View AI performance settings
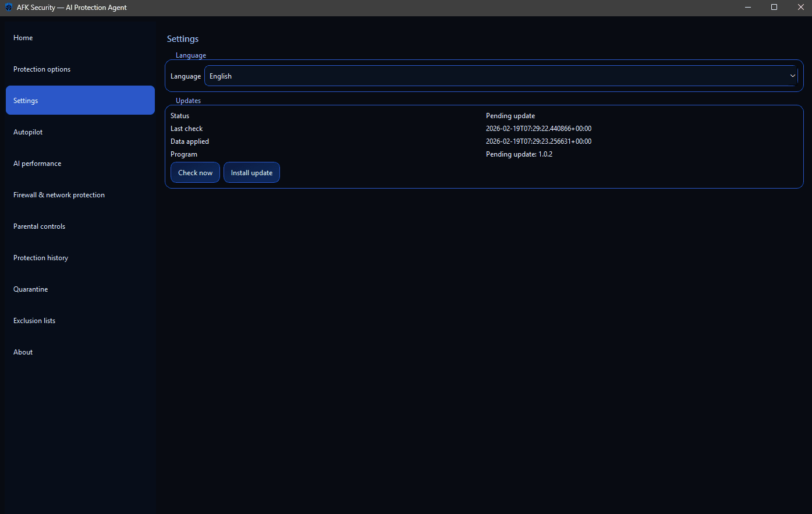 click(37, 163)
